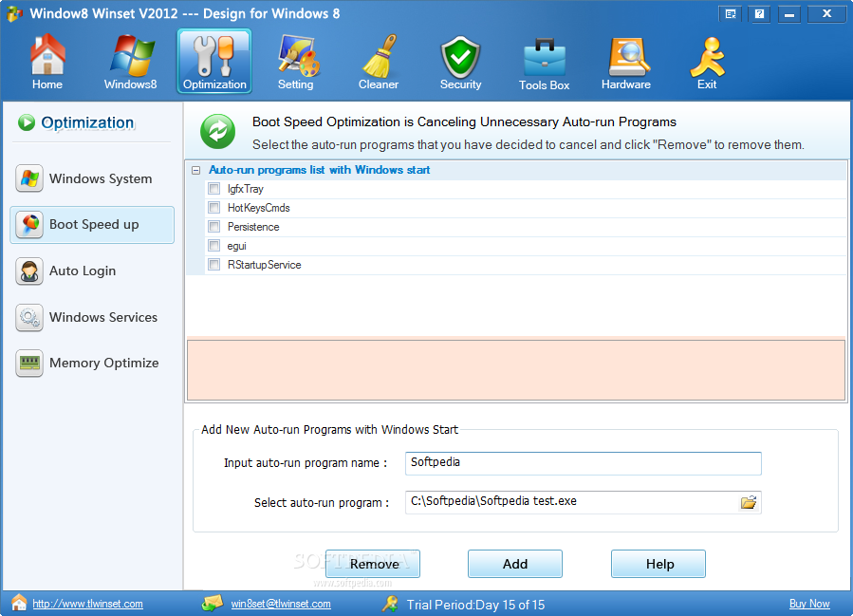Select the Auto Login menu item

pyautogui.click(x=92, y=271)
